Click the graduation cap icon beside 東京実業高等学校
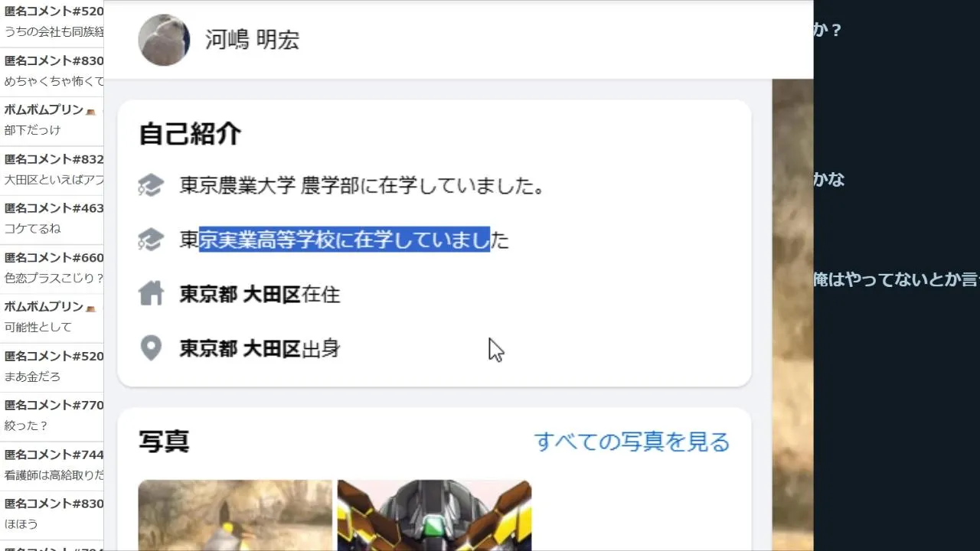The width and height of the screenshot is (980, 551). [x=151, y=240]
